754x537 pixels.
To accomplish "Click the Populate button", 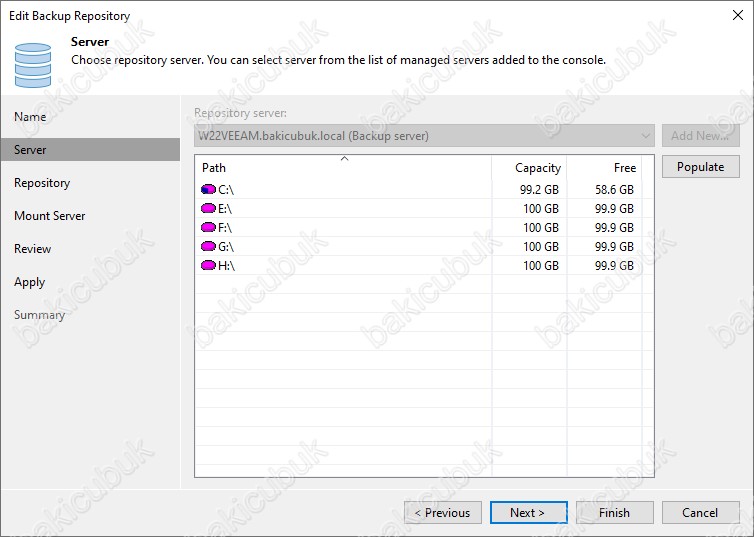I will tap(700, 167).
